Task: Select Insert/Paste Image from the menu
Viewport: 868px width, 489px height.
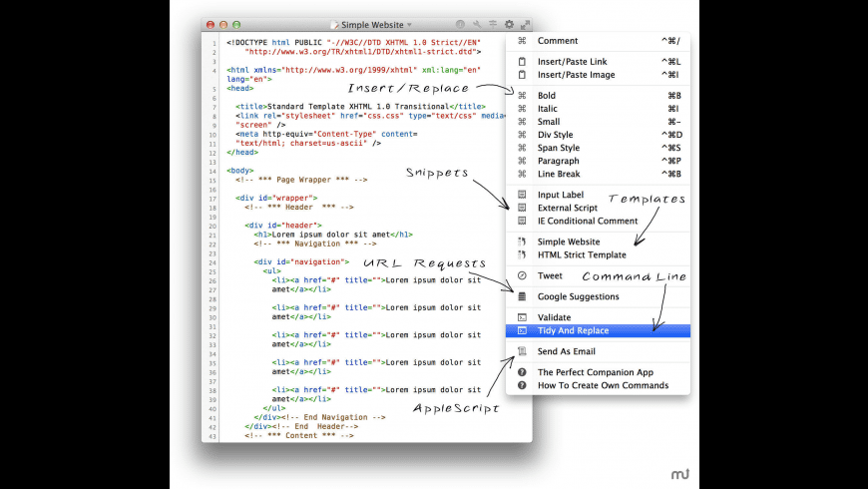Action: click(598, 75)
